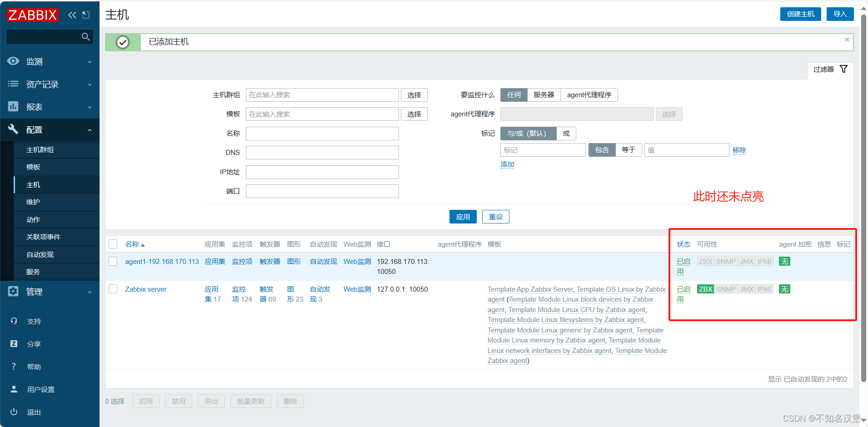The image size is (868, 427).
Task: Click the 添加 tag link
Action: (x=507, y=164)
